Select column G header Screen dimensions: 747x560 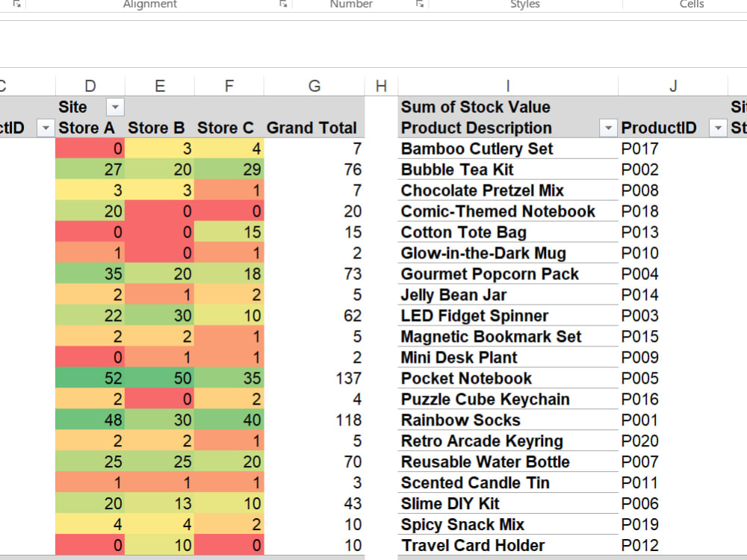[314, 86]
